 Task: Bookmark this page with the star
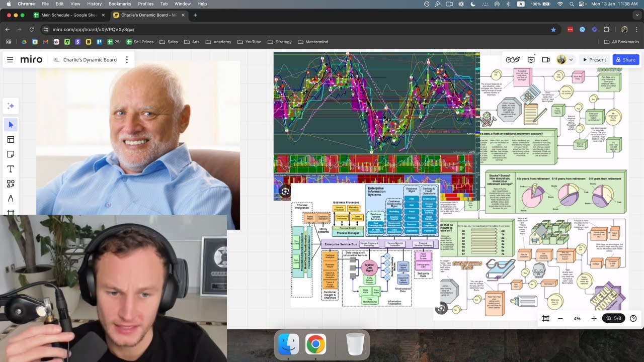tap(553, 30)
